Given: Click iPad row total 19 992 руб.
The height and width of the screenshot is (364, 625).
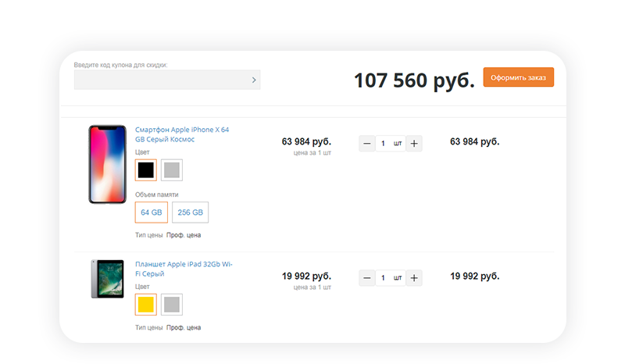Looking at the screenshot, I should [475, 276].
